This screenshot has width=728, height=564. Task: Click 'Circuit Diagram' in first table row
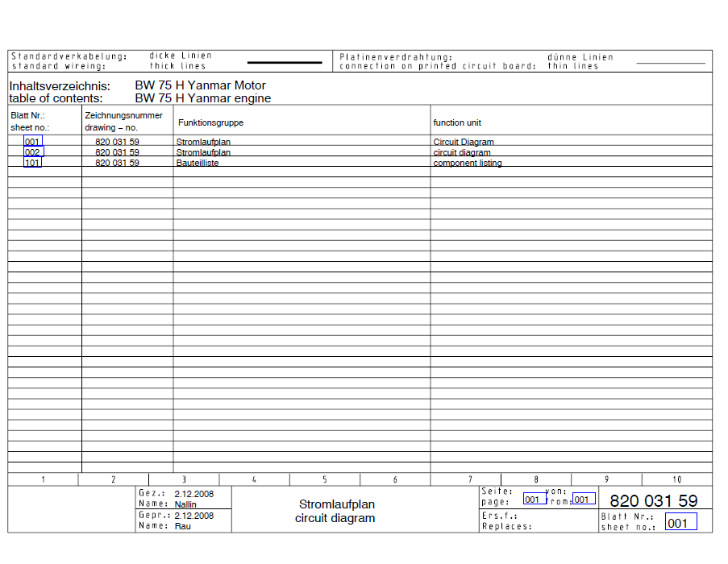[x=464, y=142]
